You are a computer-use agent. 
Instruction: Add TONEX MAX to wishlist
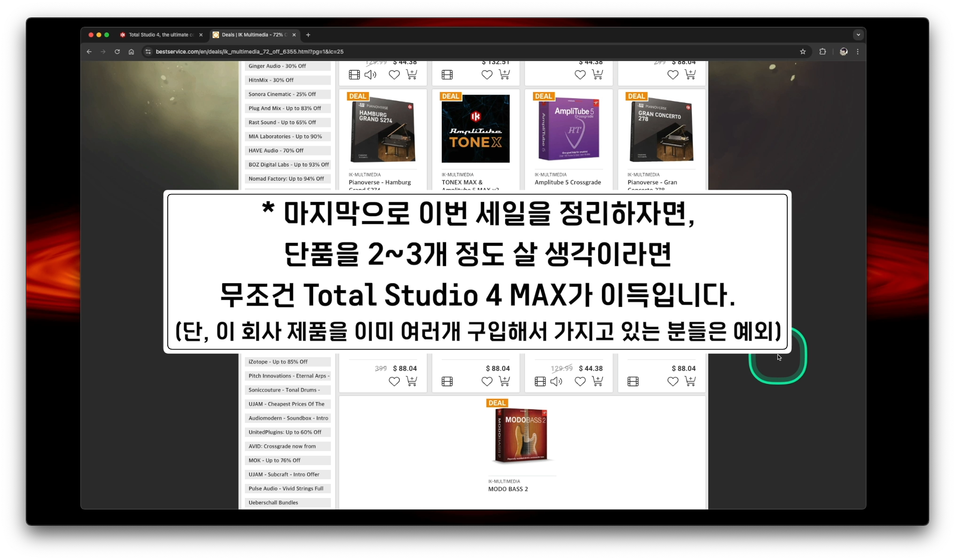(487, 381)
